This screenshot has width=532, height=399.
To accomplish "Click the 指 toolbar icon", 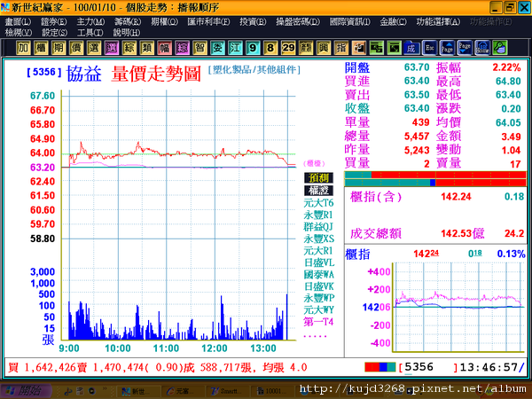I will point(341,48).
